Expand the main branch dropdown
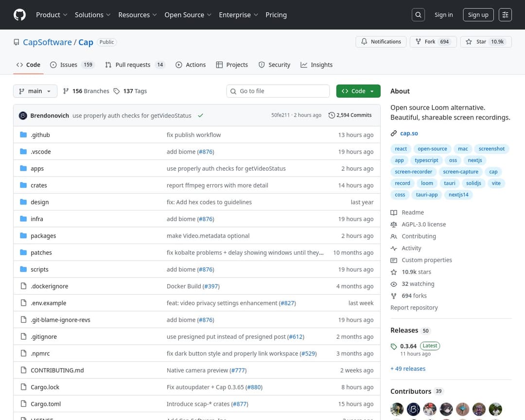The image size is (525, 420). coord(35,91)
